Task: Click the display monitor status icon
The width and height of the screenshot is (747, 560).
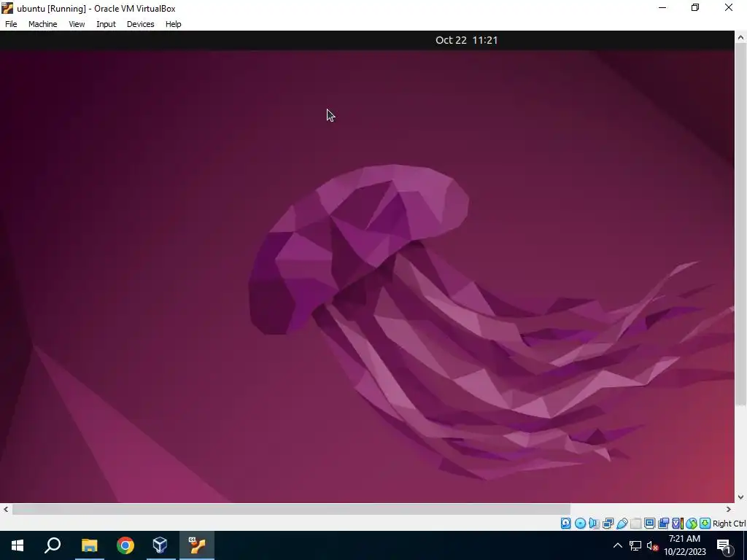Action: (x=649, y=524)
